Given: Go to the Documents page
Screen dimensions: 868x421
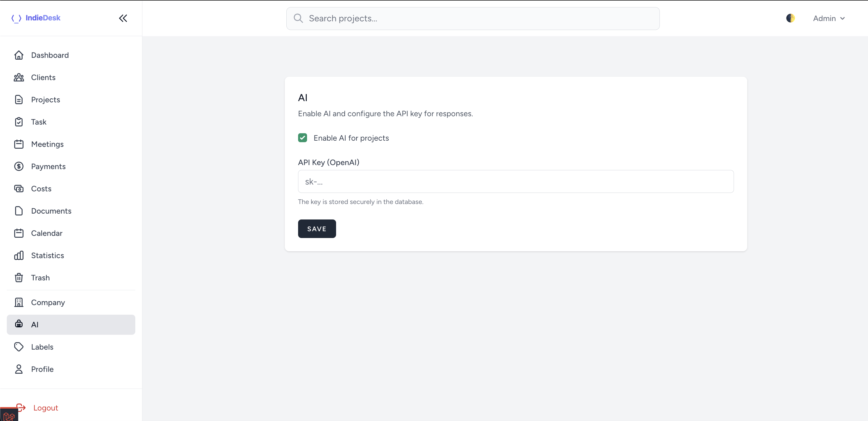Looking at the screenshot, I should pos(51,211).
